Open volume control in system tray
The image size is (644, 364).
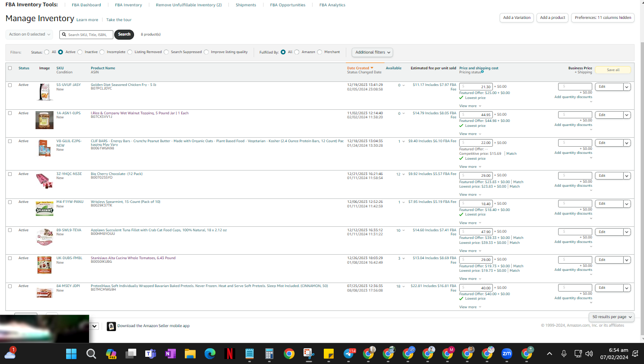589,354
